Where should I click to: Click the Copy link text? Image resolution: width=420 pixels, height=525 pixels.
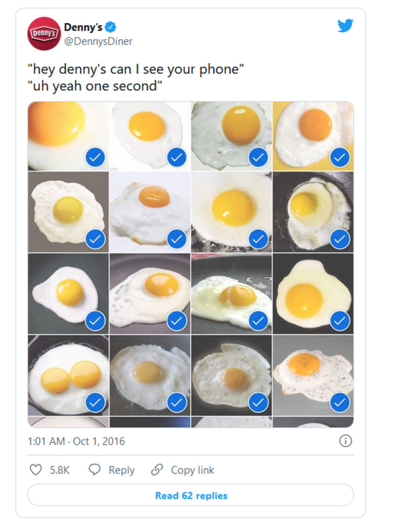[192, 470]
